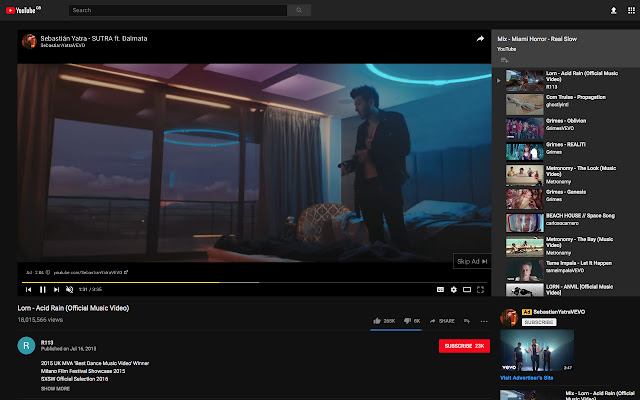640x400 pixels.
Task: Click the video title Lorn - Acid Rain
Action: point(73,308)
